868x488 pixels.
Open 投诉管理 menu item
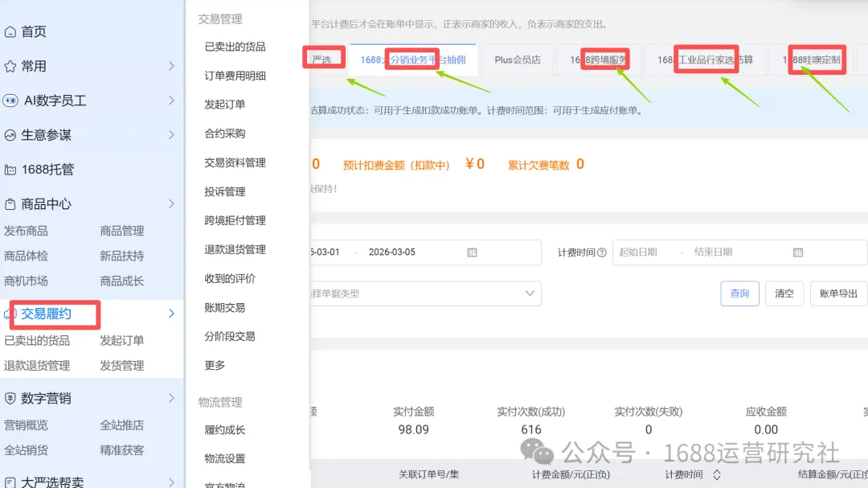point(225,191)
